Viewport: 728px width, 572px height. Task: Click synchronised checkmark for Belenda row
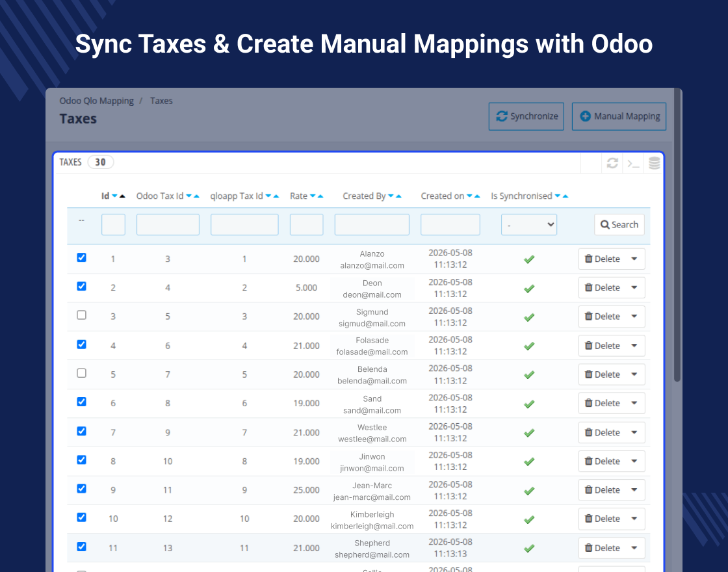(x=529, y=375)
